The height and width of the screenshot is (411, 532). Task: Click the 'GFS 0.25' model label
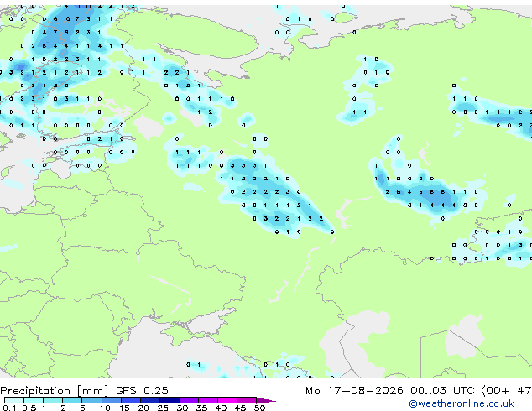coord(142,391)
